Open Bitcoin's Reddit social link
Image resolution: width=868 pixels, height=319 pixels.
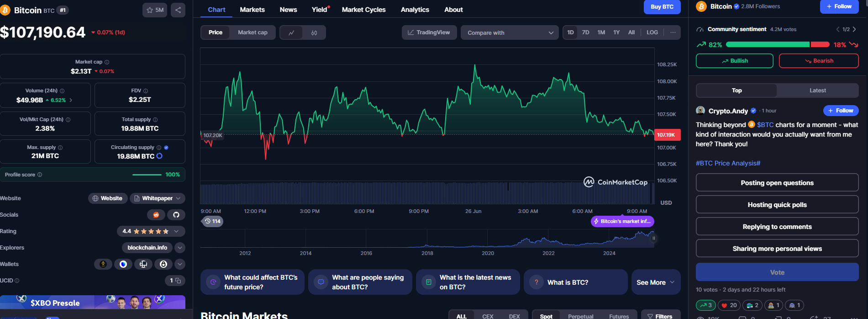(x=156, y=215)
